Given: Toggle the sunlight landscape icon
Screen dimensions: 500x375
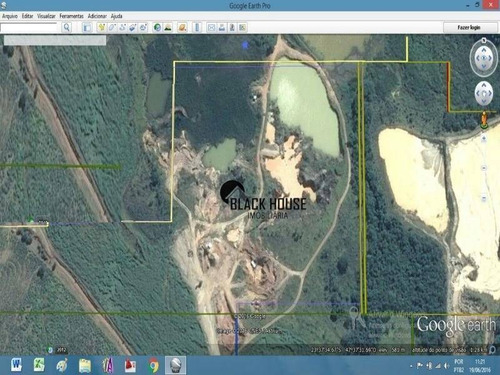Looking at the screenshot, I should (168, 27).
